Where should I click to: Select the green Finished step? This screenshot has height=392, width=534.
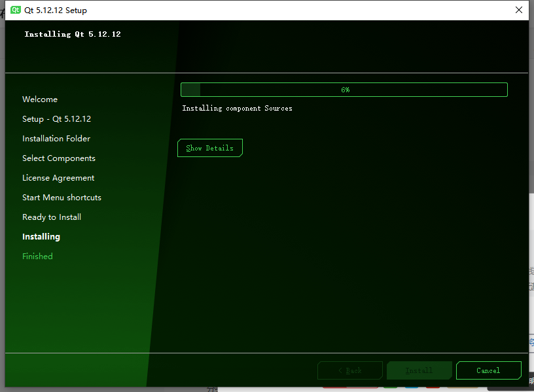tap(37, 256)
